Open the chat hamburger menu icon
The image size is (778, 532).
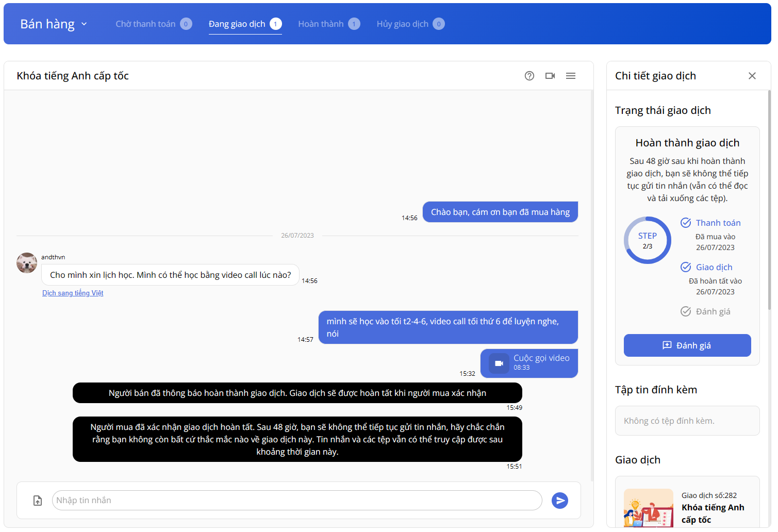click(x=571, y=76)
